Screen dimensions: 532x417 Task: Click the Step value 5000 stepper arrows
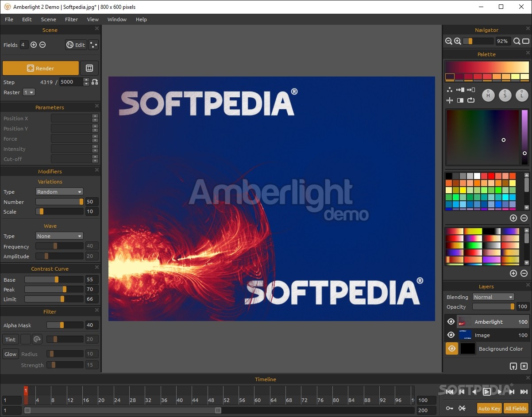[86, 82]
